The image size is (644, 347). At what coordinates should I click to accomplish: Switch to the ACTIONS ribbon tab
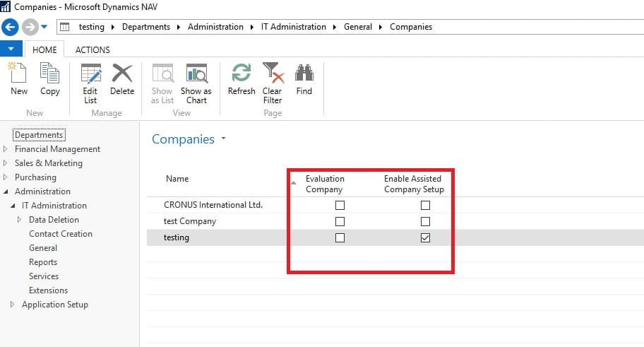tap(93, 49)
